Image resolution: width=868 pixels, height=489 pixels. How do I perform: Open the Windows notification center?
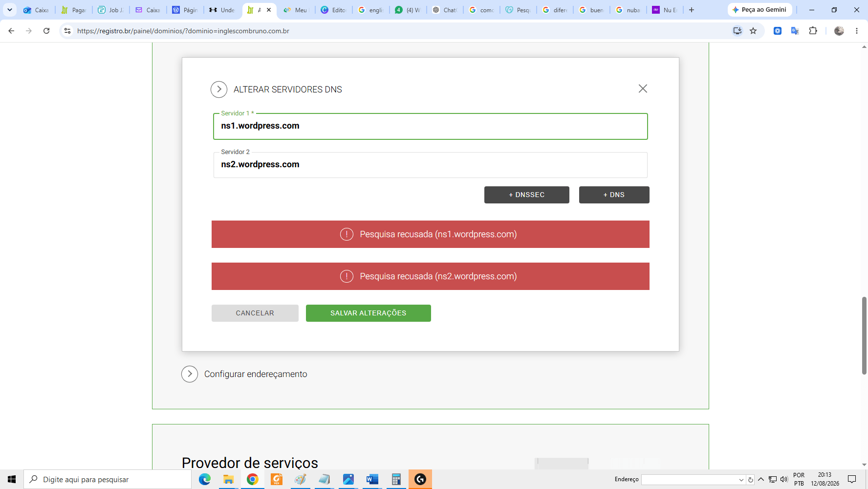point(852,479)
